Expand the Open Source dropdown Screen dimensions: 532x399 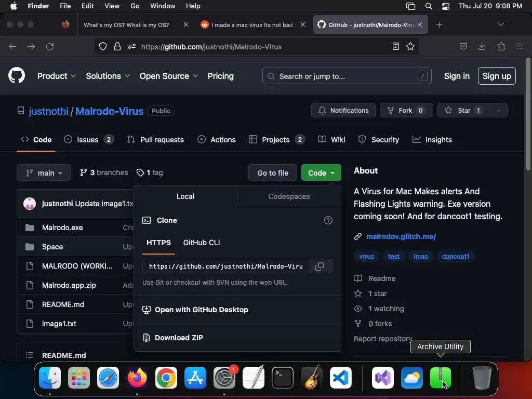[169, 76]
